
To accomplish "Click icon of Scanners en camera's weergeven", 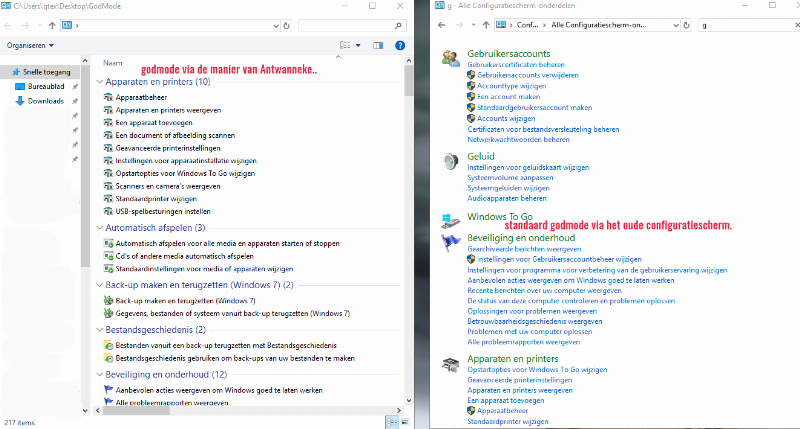I will pyautogui.click(x=108, y=186).
